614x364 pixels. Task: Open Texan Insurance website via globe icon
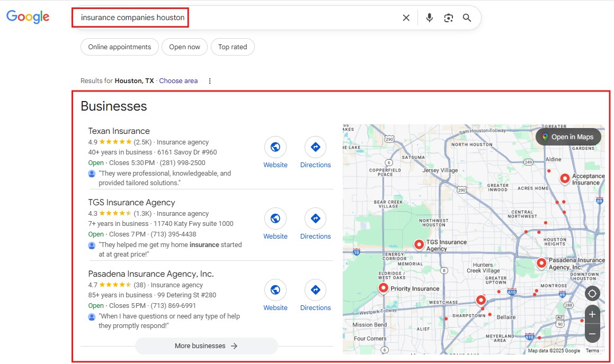(x=275, y=147)
